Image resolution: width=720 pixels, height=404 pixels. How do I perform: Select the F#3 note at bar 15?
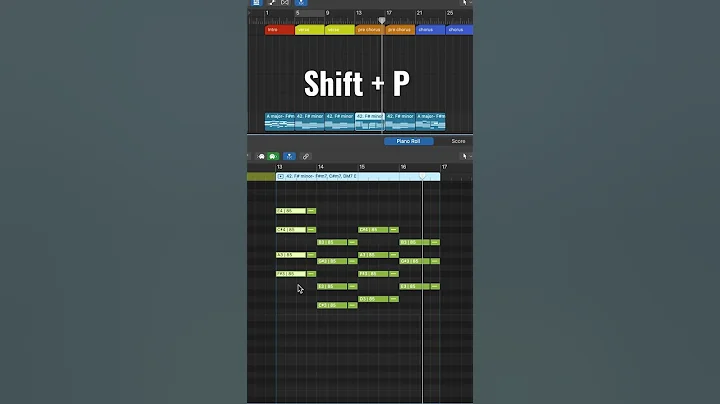click(x=373, y=274)
